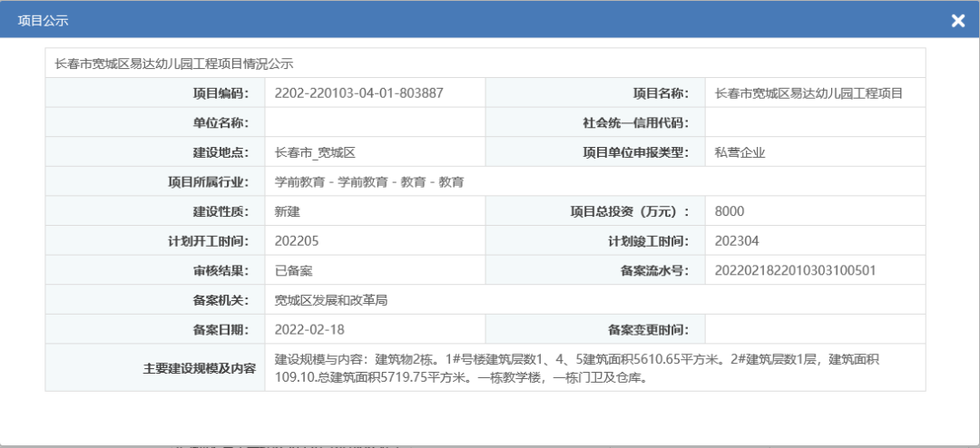Click the 建设地点 label

point(220,152)
